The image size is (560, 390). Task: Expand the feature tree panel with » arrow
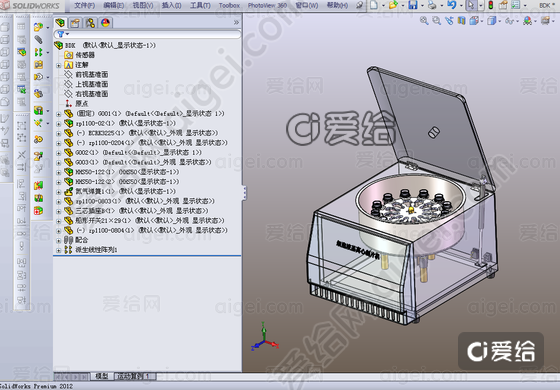point(236,22)
